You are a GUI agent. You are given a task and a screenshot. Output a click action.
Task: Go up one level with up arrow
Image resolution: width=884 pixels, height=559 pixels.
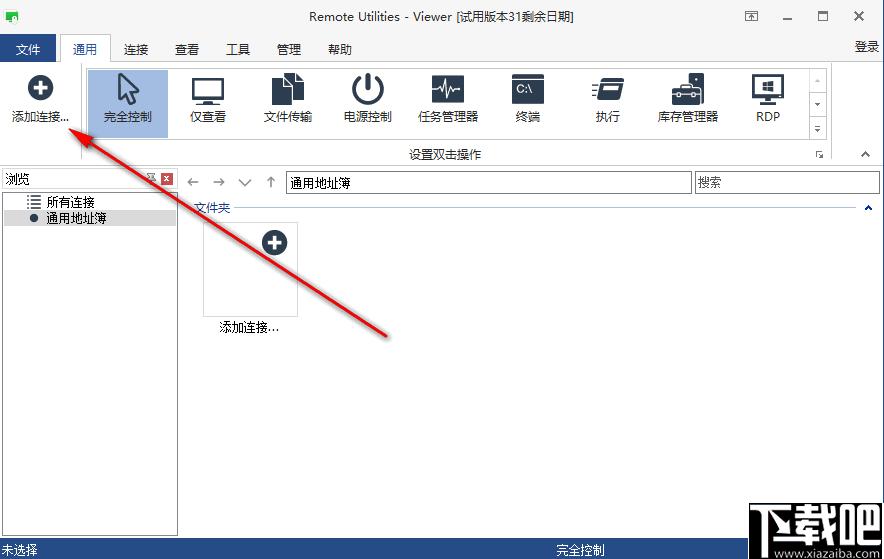(x=271, y=182)
